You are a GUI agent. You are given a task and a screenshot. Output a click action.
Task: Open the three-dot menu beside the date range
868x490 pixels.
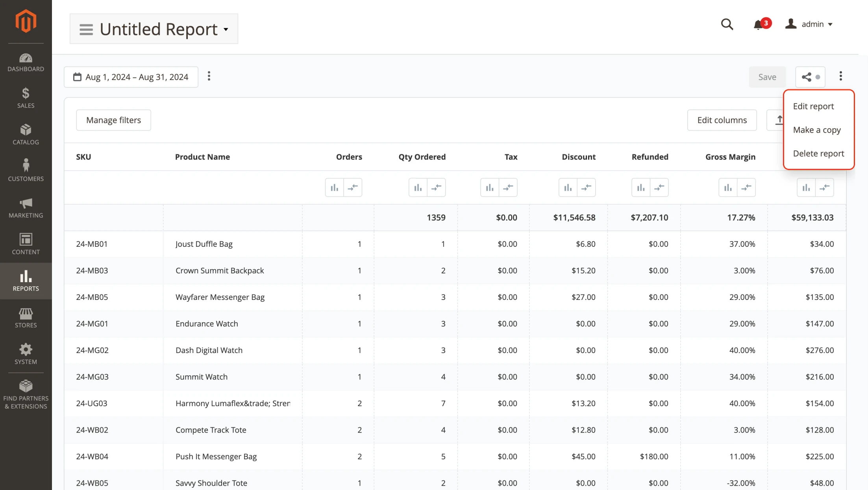209,76
